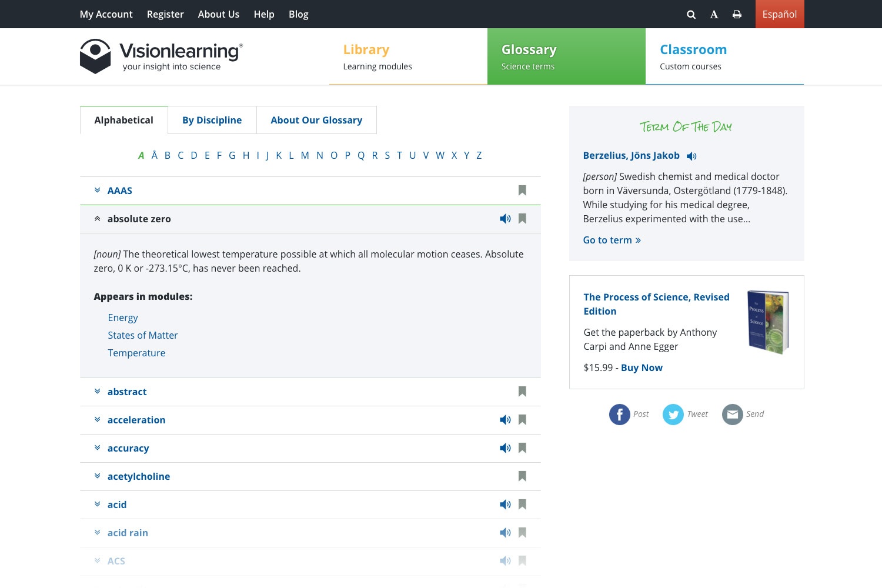The image size is (882, 588).
Task: Bookmark the abstract term
Action: (522, 392)
